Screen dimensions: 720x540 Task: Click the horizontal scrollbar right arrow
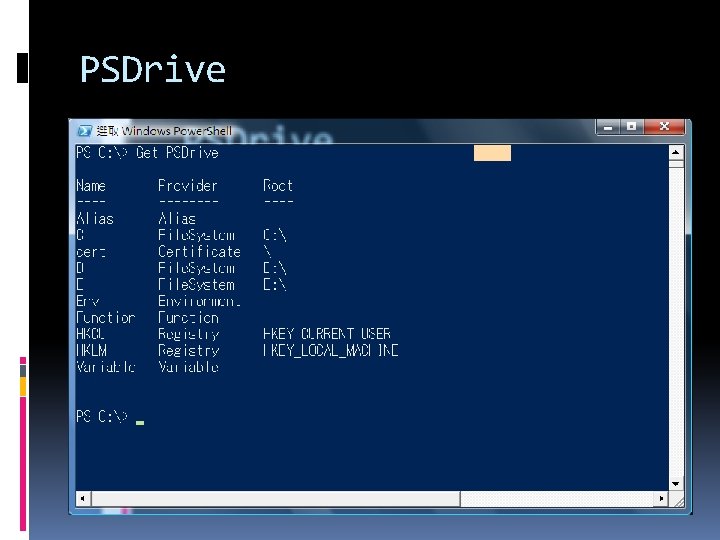click(661, 498)
